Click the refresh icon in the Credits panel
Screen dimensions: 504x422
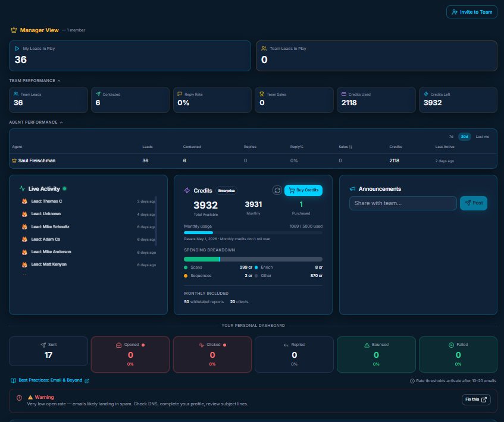(277, 190)
